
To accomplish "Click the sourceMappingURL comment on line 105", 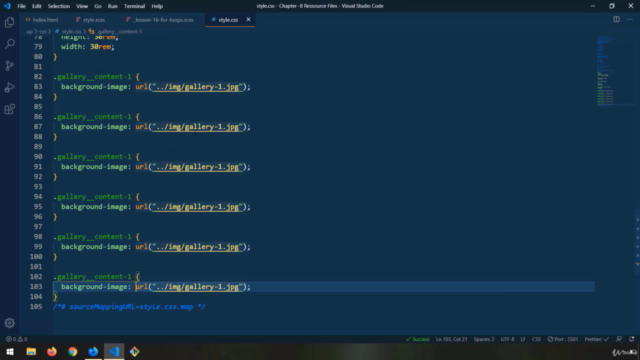I will (x=129, y=307).
